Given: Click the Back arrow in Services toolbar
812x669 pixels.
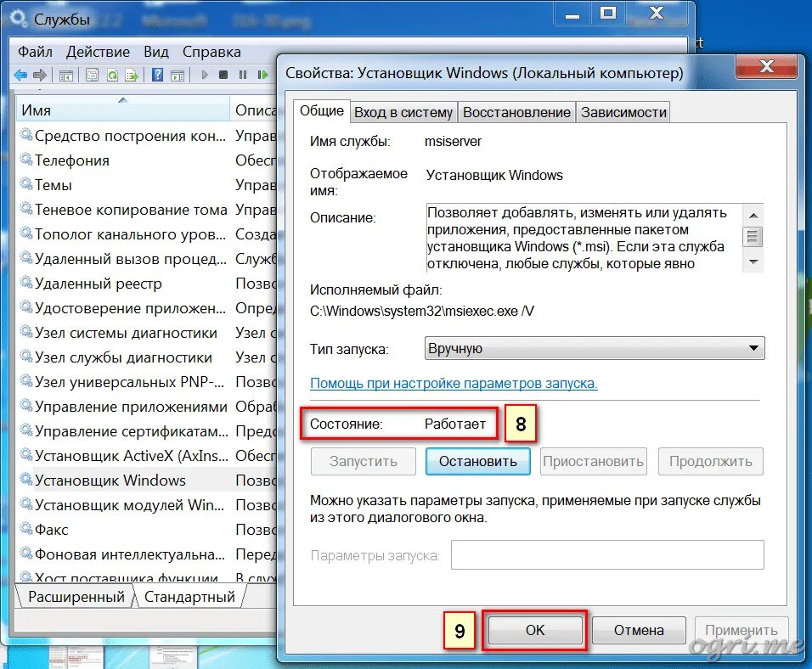Looking at the screenshot, I should coord(20,75).
